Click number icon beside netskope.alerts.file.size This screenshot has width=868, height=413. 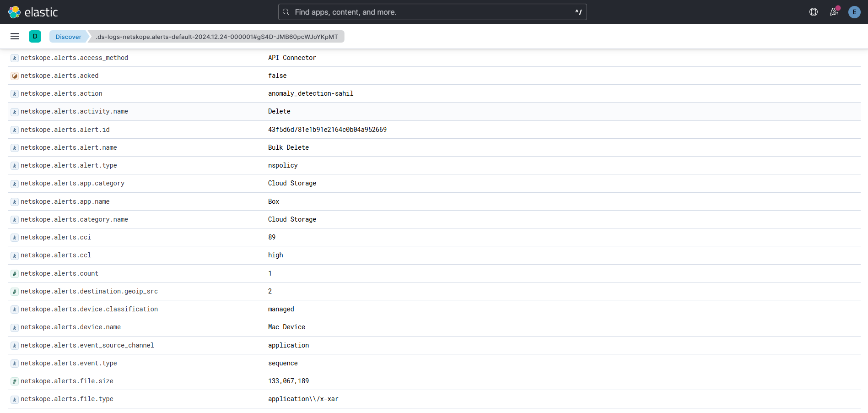point(15,381)
